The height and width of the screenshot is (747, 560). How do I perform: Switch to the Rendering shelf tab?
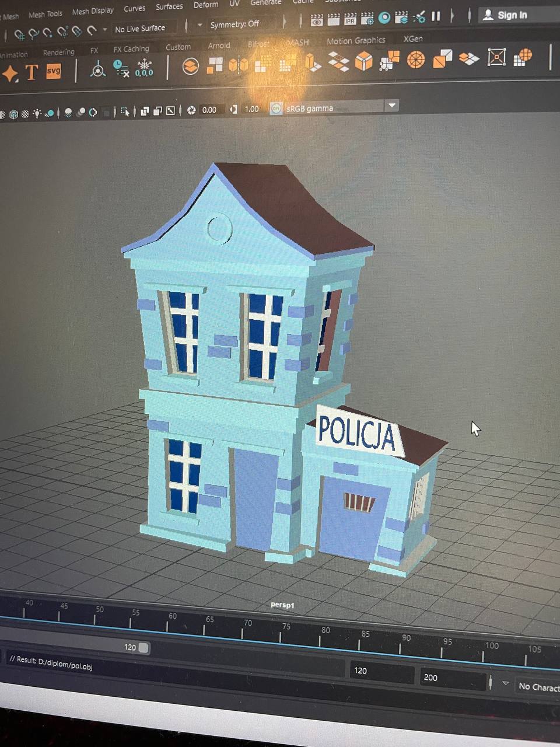59,52
